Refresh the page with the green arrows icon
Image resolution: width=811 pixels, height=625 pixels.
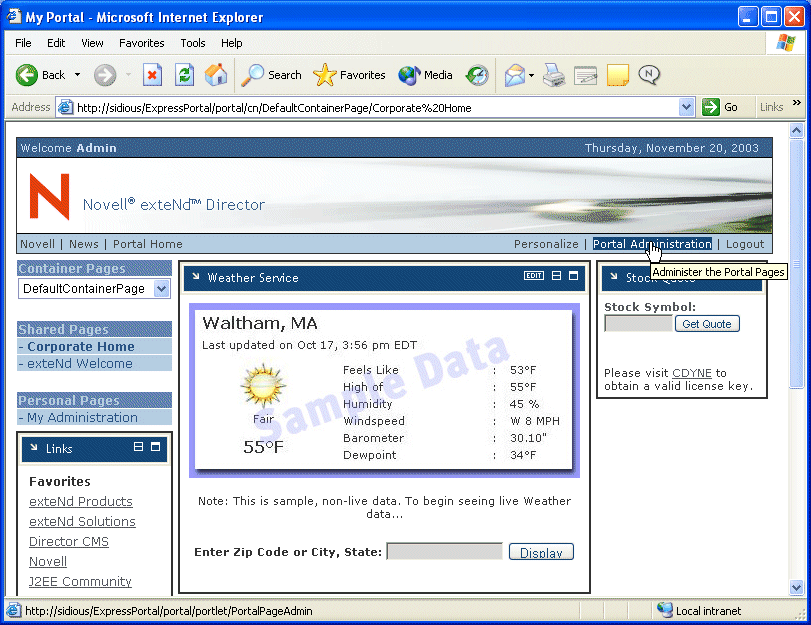tap(184, 76)
